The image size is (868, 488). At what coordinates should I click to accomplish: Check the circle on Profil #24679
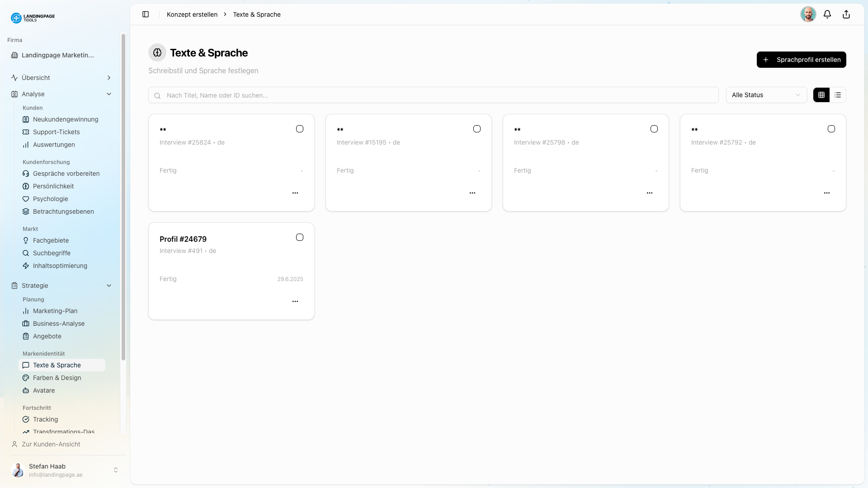(299, 237)
